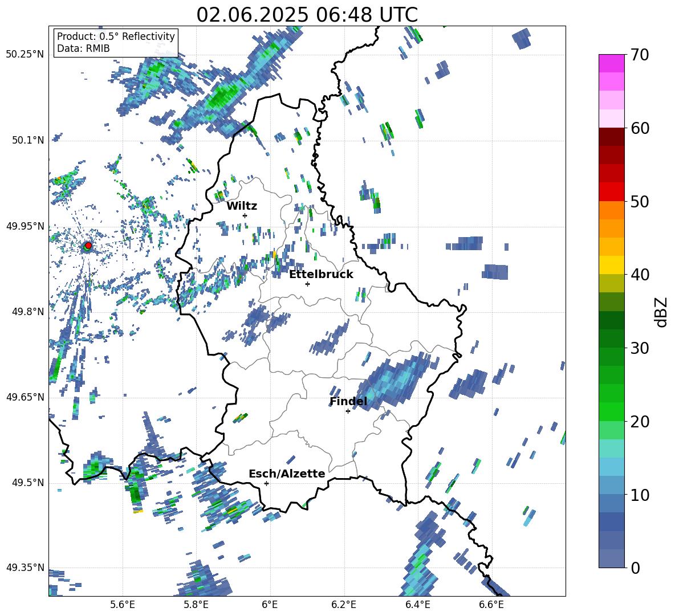
Task: Click the 6°E longitude label
Action: pyautogui.click(x=270, y=605)
